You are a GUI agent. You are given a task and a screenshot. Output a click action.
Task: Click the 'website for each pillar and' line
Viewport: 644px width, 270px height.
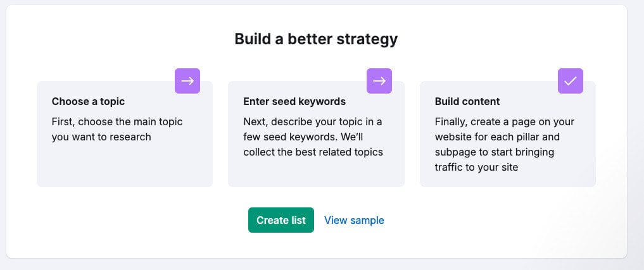click(x=497, y=137)
